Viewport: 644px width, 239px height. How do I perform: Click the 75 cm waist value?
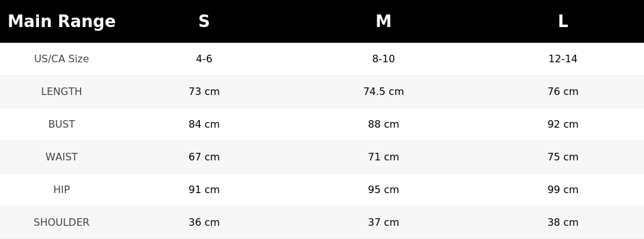tap(563, 157)
